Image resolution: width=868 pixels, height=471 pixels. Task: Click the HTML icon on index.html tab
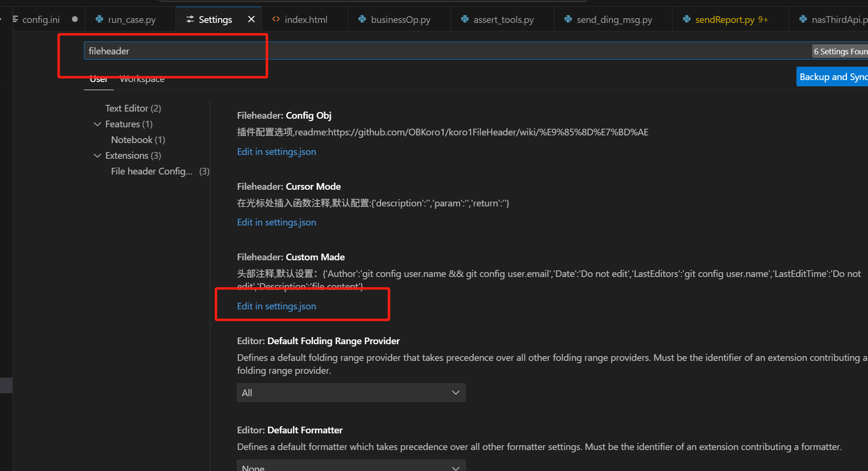pos(276,20)
